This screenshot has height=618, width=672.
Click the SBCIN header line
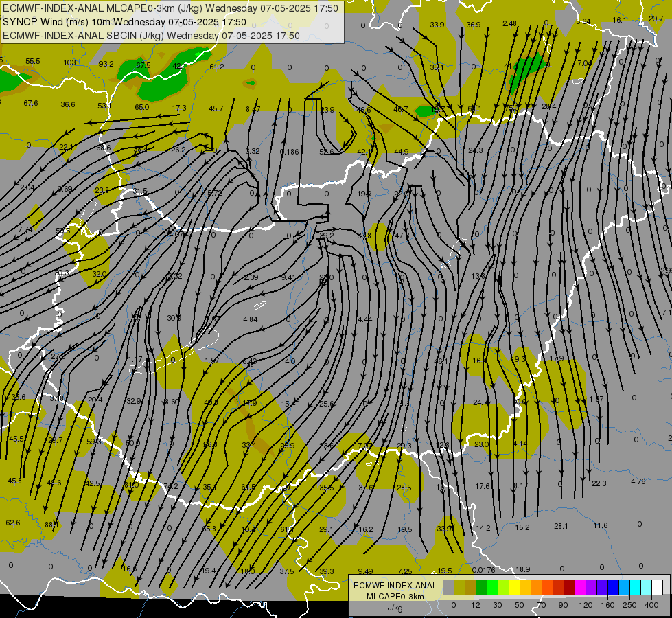(151, 36)
